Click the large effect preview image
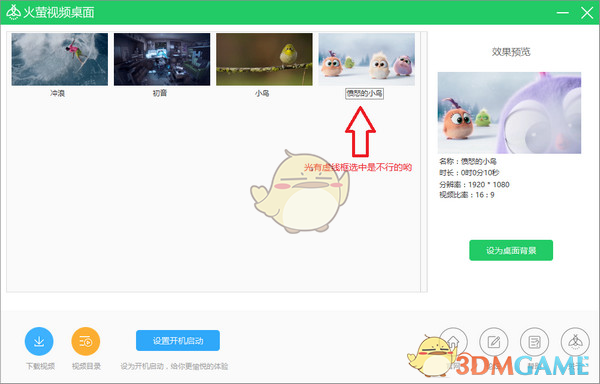 509,113
